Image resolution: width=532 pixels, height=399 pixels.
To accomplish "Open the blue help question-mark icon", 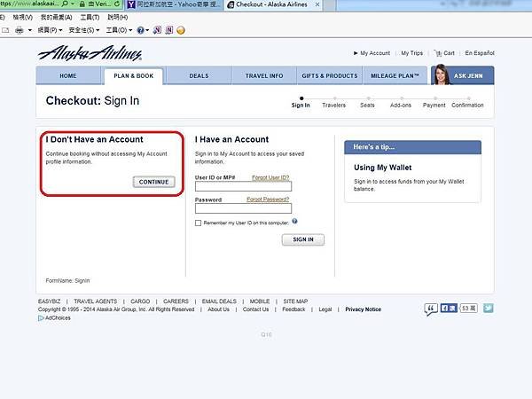I will [x=140, y=30].
